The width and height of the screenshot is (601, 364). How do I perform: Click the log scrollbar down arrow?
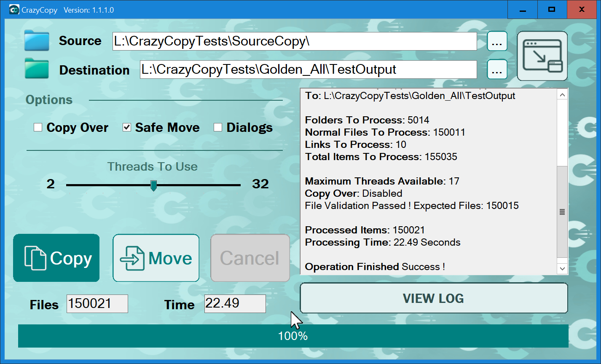[x=562, y=268]
